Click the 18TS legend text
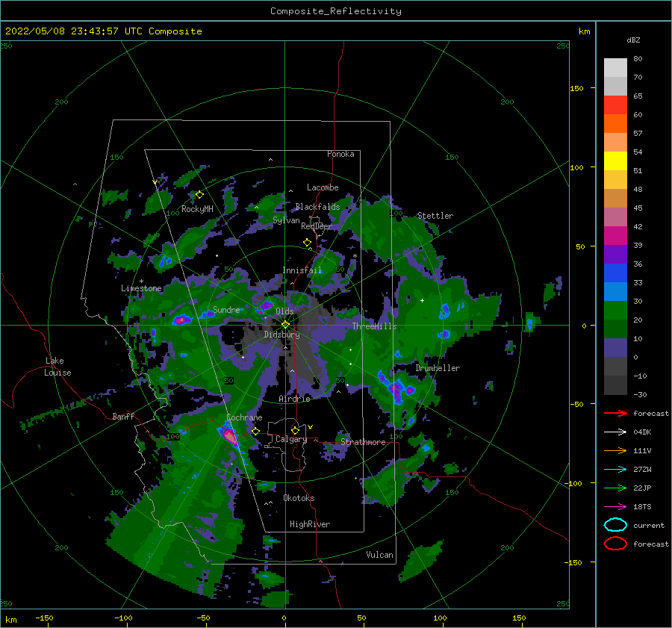 642,506
